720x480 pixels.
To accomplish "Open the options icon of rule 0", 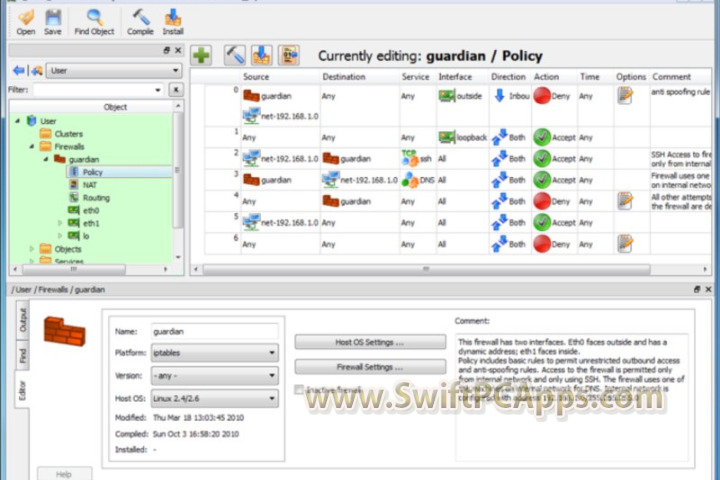I will 625,96.
